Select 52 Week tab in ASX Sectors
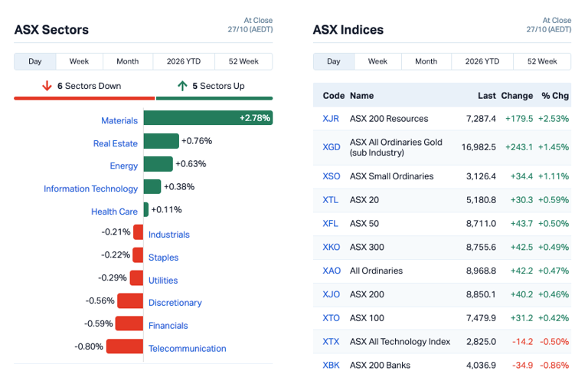The height and width of the screenshot is (371, 588). (243, 61)
